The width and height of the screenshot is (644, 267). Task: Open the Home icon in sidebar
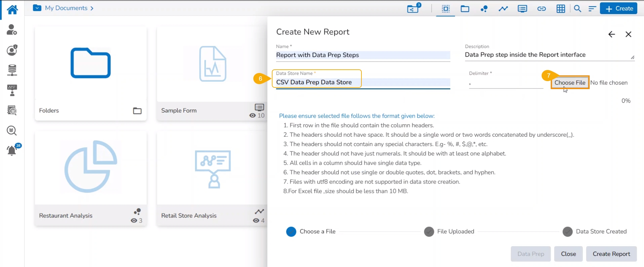pos(12,9)
